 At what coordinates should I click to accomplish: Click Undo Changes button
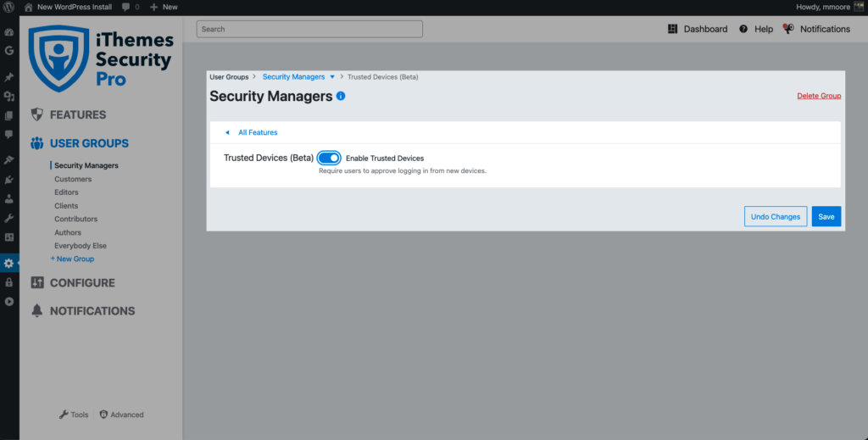(x=776, y=216)
